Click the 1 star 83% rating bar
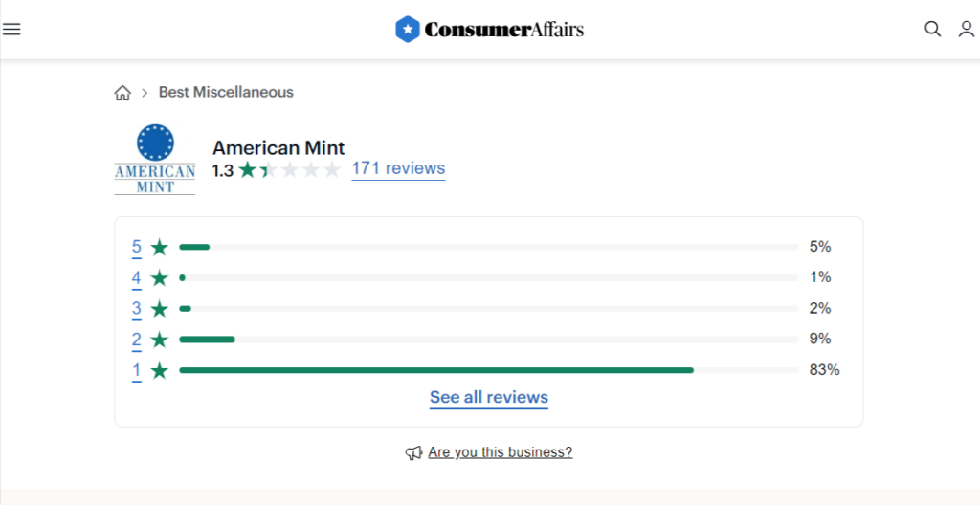The width and height of the screenshot is (980, 505). click(489, 371)
